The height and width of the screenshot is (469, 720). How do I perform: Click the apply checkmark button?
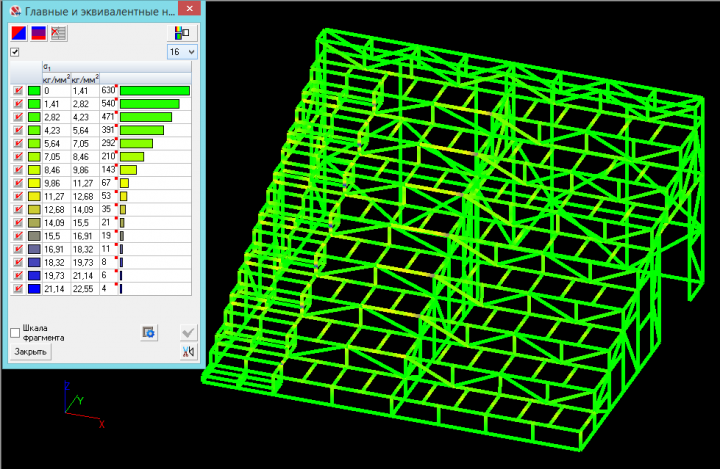(188, 333)
